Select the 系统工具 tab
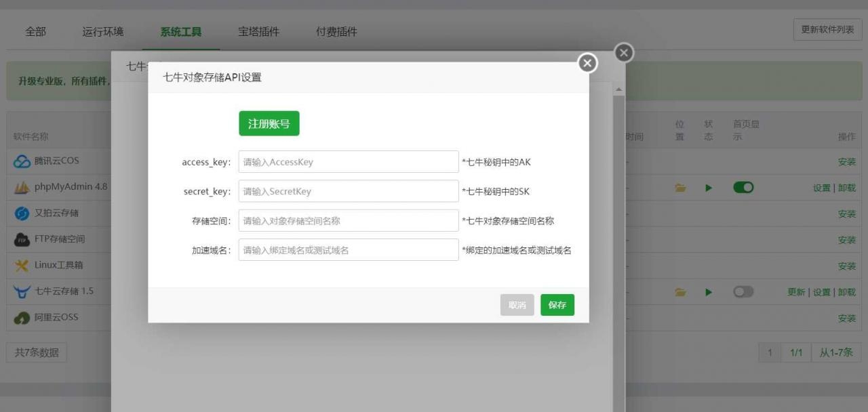The width and height of the screenshot is (868, 412). [x=180, y=32]
